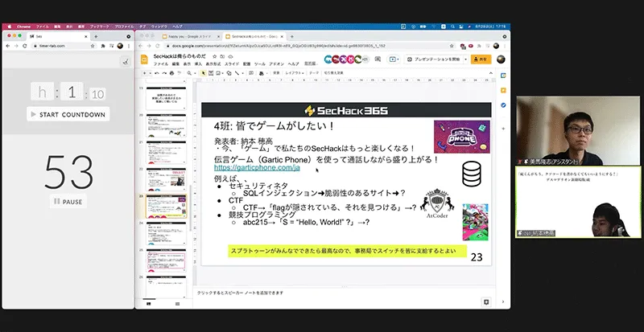Open the Slides スライド menu
This screenshot has height=332, width=644.
coord(232,64)
